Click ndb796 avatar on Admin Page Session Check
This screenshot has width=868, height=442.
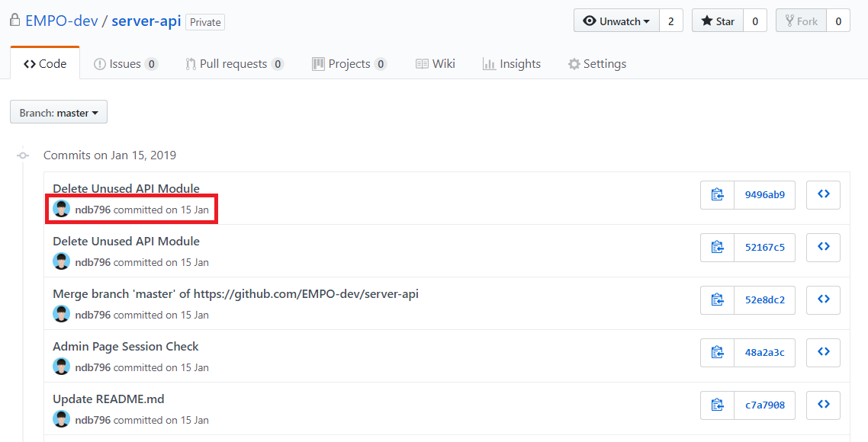62,367
